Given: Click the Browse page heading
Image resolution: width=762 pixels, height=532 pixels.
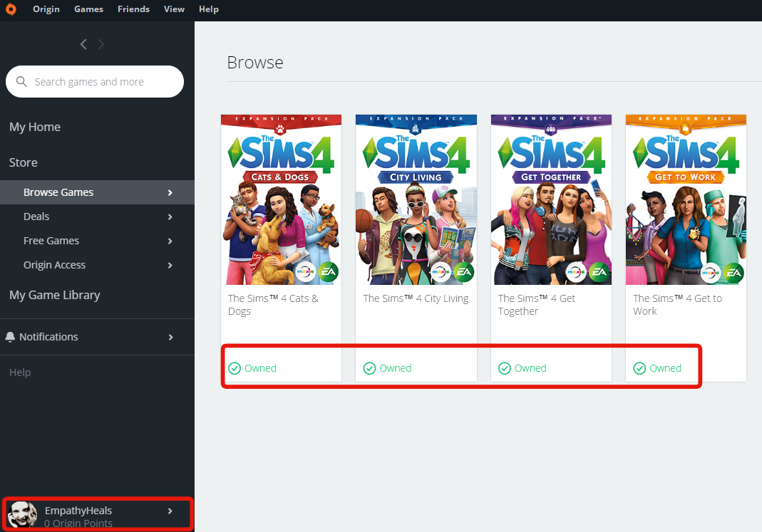Looking at the screenshot, I should pos(255,63).
